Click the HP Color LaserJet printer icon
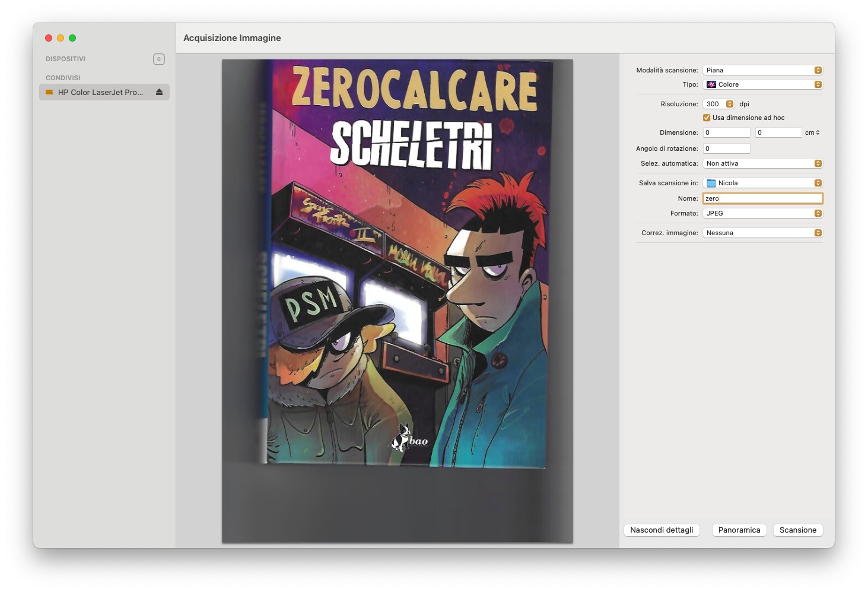The height and width of the screenshot is (592, 868). pyautogui.click(x=49, y=92)
